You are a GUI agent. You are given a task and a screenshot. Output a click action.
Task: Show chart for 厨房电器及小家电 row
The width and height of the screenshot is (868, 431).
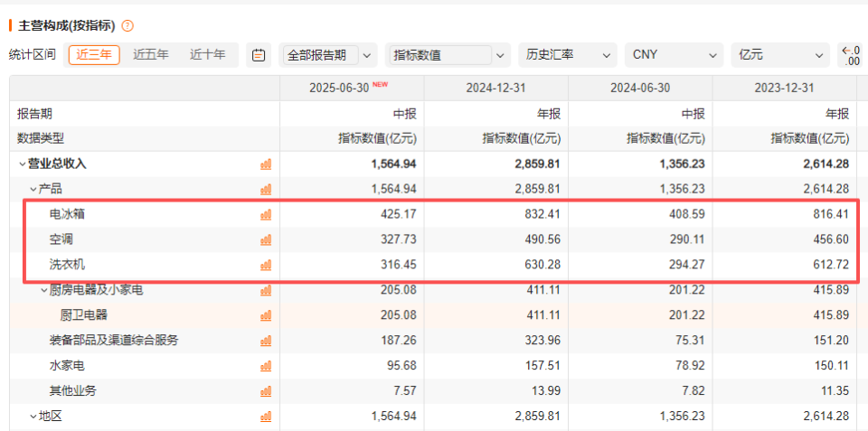[x=266, y=290]
